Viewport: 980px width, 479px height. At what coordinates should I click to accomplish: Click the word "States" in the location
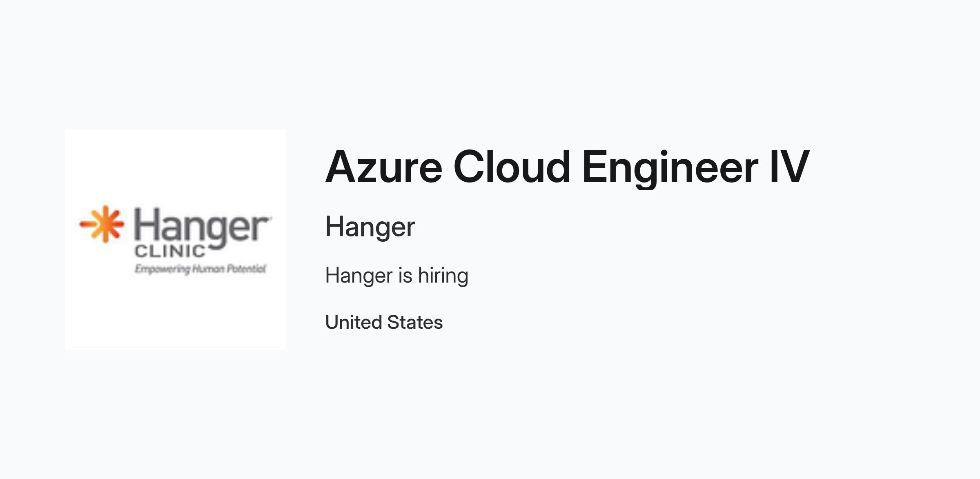[x=415, y=322]
